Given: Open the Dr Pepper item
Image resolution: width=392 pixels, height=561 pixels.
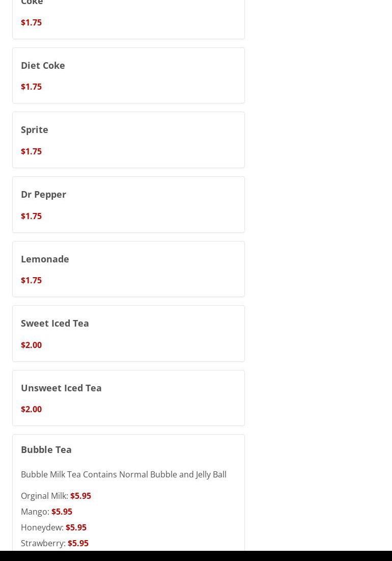Looking at the screenshot, I should (x=128, y=205).
